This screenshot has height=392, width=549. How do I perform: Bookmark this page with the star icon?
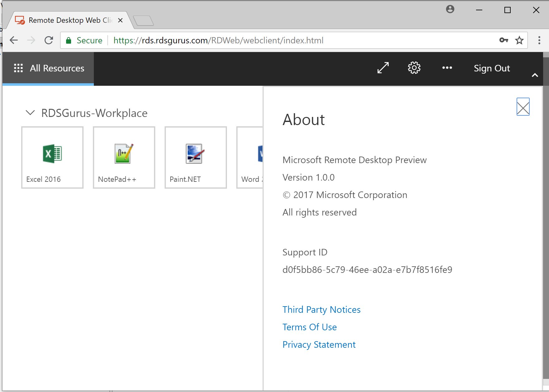pyautogui.click(x=519, y=40)
